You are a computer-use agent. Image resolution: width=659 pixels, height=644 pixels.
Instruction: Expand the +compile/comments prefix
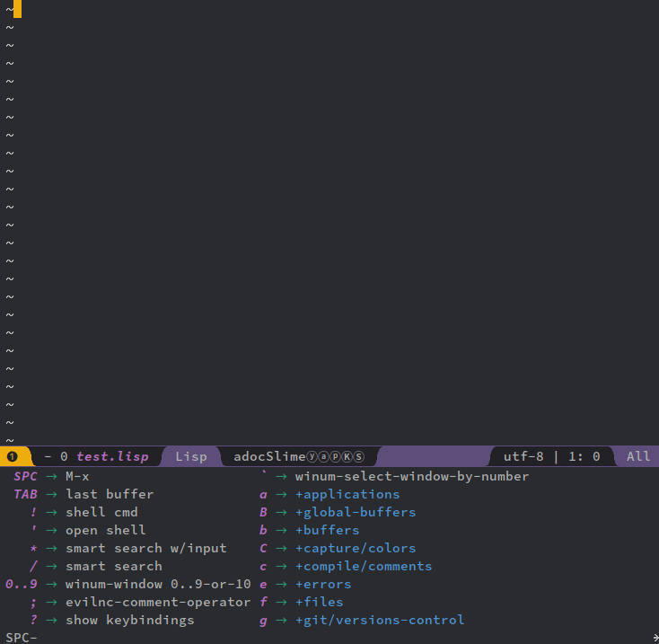346,566
